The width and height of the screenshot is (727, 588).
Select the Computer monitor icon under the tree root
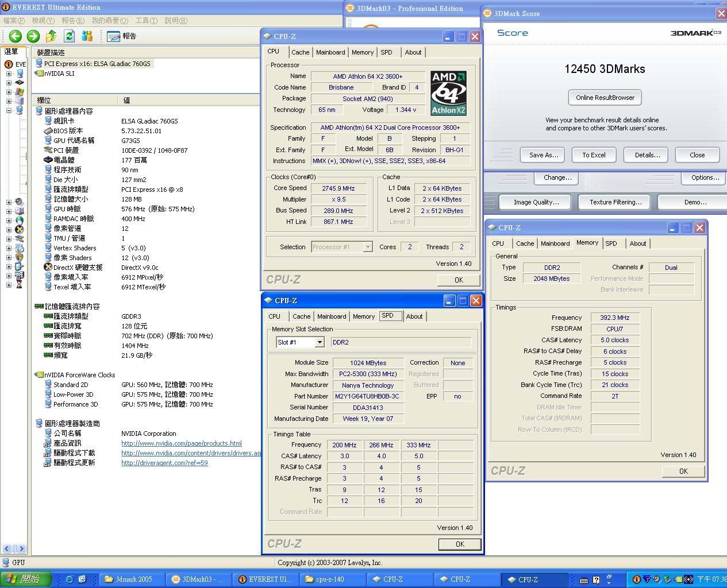20,73
